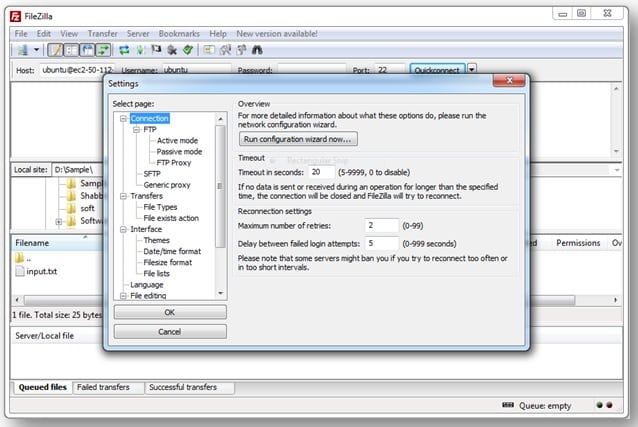Open the View menu
The height and width of the screenshot is (427, 638).
[x=69, y=34]
